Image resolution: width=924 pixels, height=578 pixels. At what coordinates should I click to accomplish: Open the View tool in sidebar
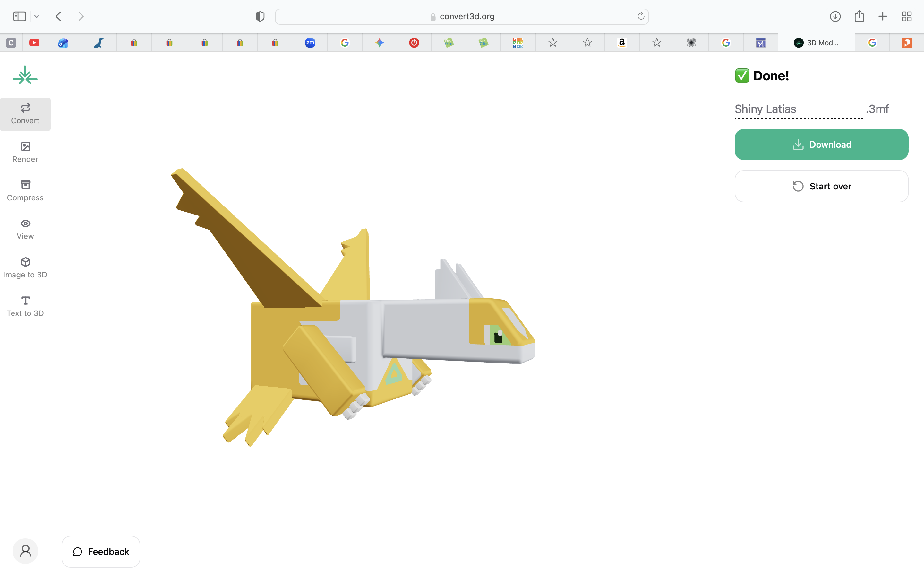25,229
